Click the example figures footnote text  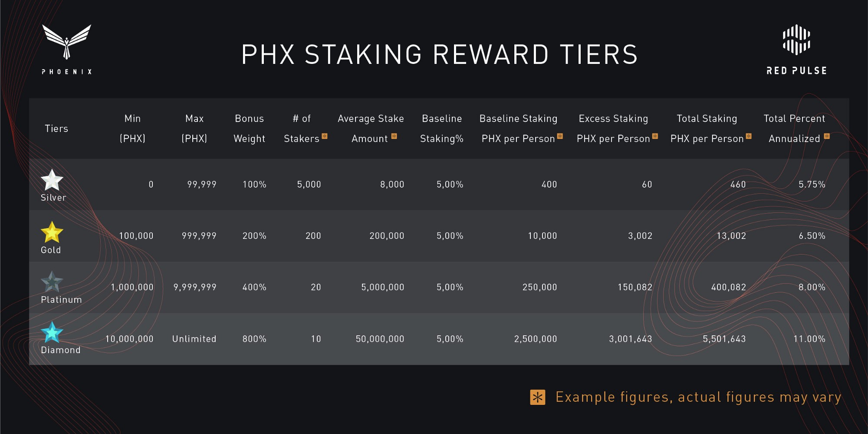pos(698,397)
